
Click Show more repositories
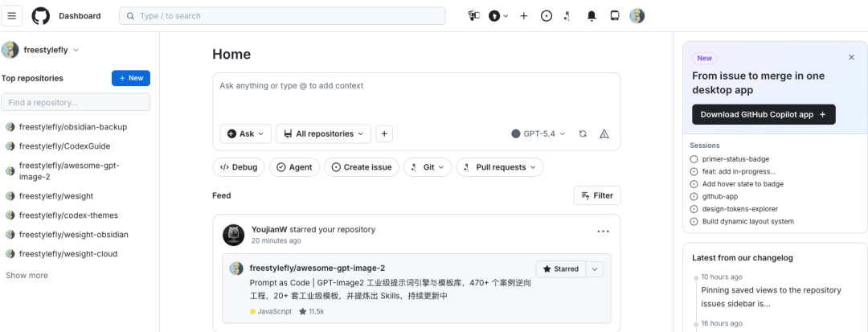pyautogui.click(x=27, y=276)
